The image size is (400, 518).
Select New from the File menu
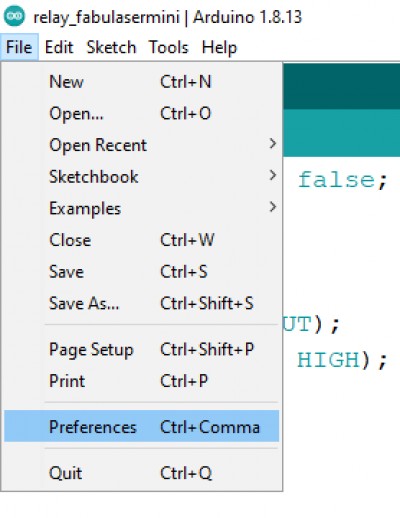tap(142, 82)
